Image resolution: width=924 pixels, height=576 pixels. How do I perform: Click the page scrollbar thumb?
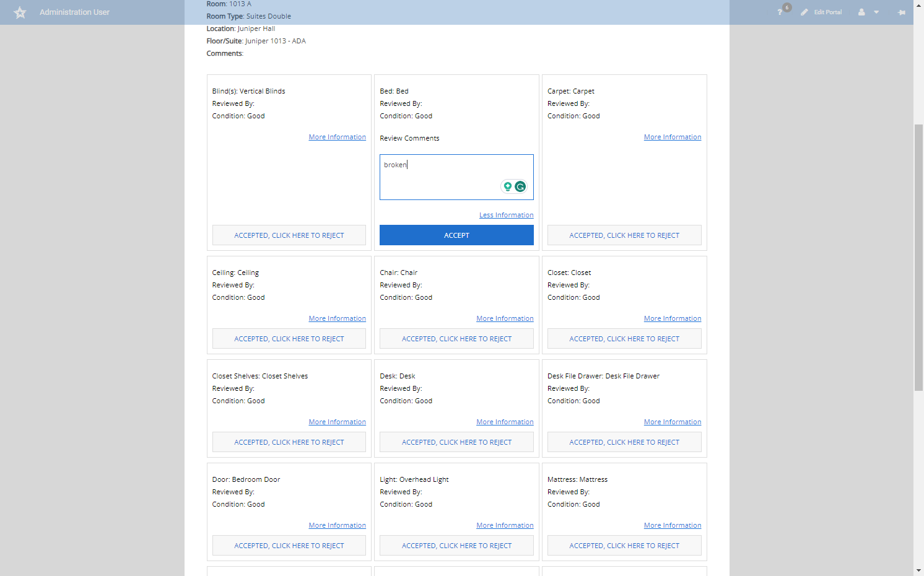point(918,257)
